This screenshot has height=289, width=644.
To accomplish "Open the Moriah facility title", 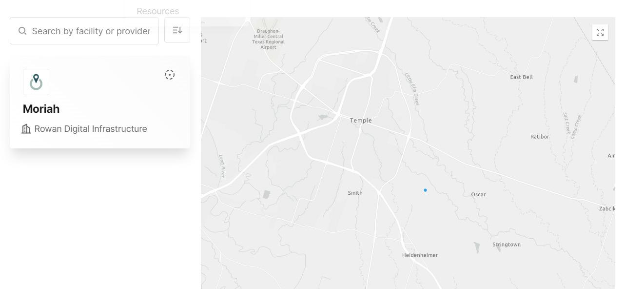I will tap(41, 109).
